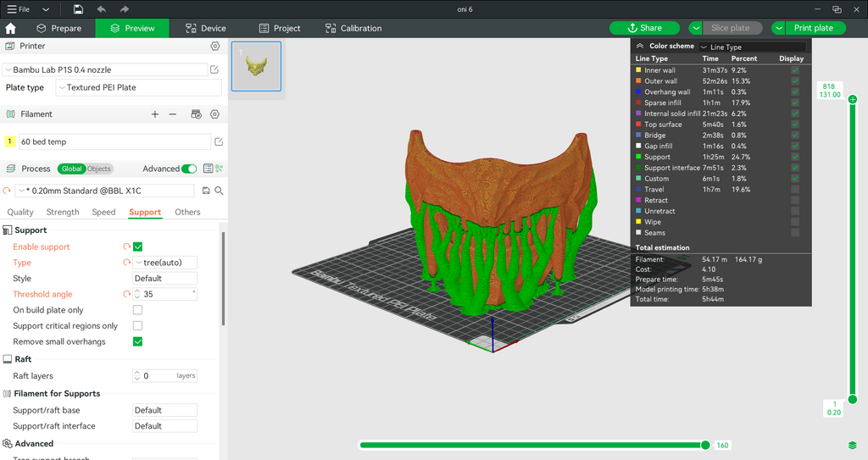Click the Save project icon in title bar
This screenshot has width=868, height=460.
tap(79, 9)
